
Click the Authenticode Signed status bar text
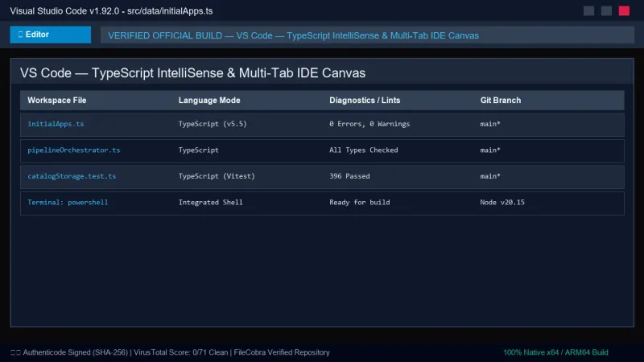pyautogui.click(x=171, y=352)
